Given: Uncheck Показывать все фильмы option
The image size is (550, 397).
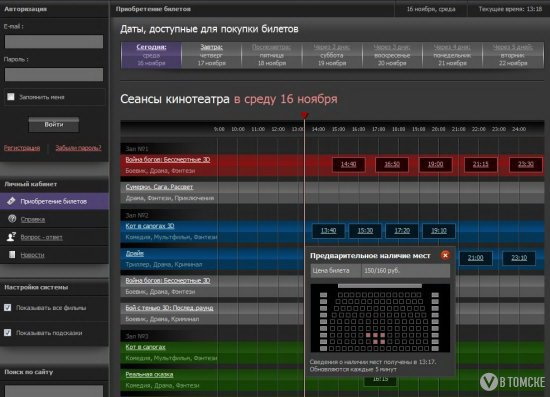Looking at the screenshot, I should tap(7, 308).
